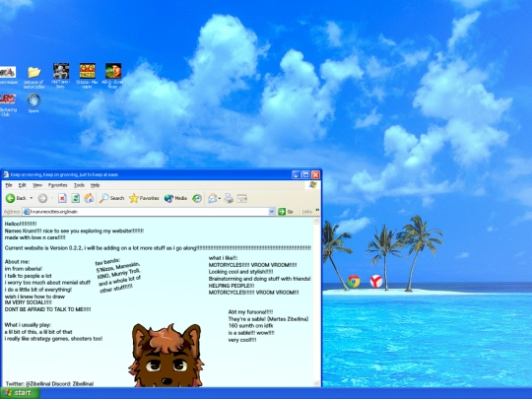Open the File menu

[x=9, y=185]
